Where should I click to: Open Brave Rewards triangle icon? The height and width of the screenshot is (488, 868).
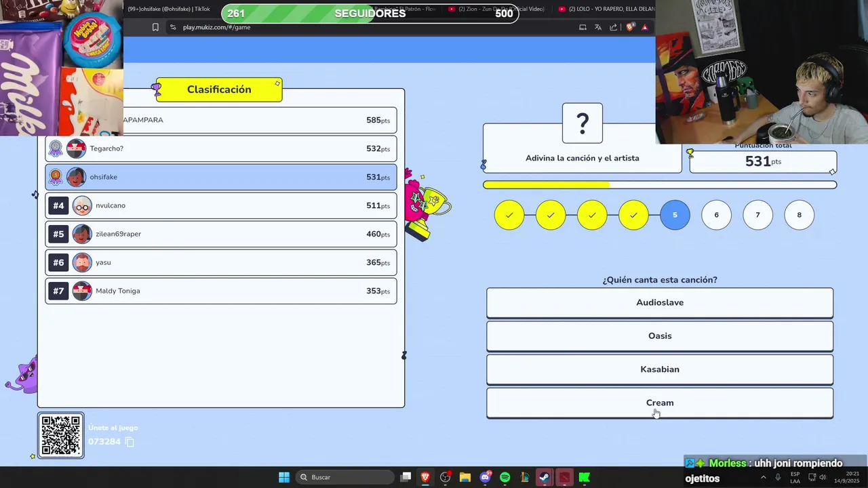645,27
